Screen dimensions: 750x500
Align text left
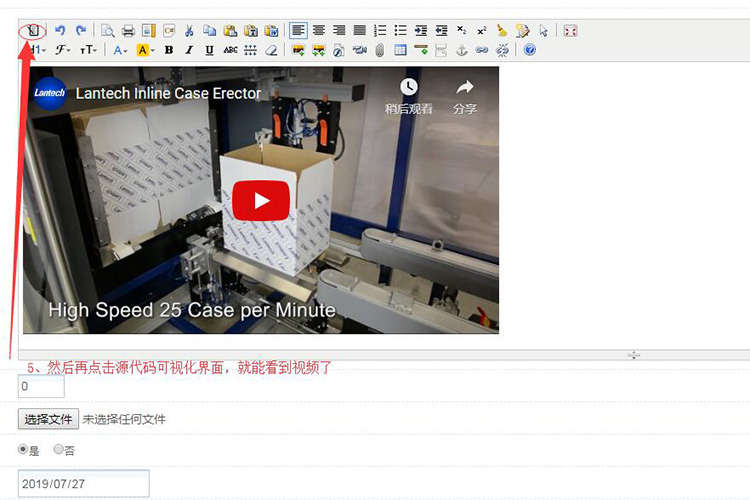tap(298, 31)
